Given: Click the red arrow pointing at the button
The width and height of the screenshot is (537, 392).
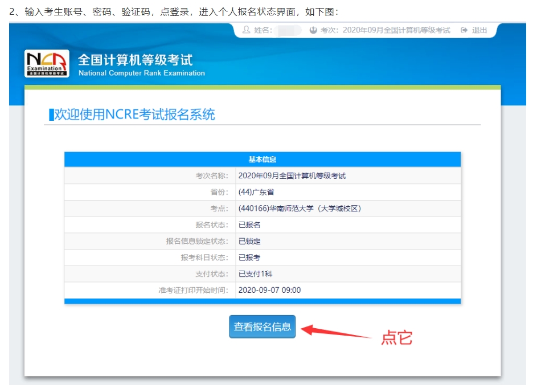Looking at the screenshot, I should click(335, 332).
